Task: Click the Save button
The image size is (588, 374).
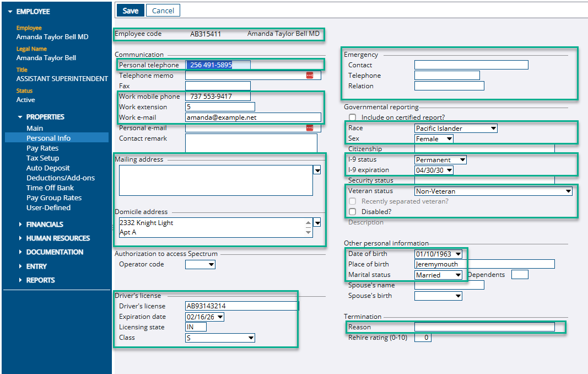Action: click(130, 10)
